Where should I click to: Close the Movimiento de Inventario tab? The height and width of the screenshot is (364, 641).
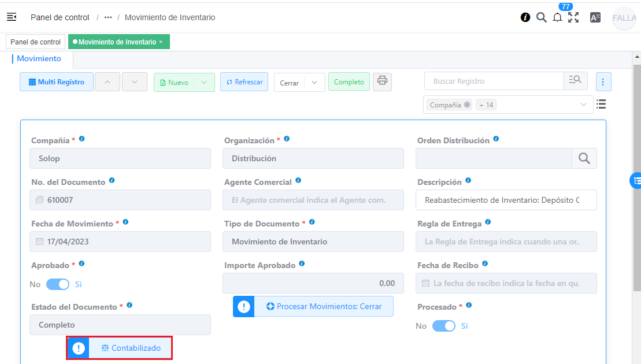point(161,42)
